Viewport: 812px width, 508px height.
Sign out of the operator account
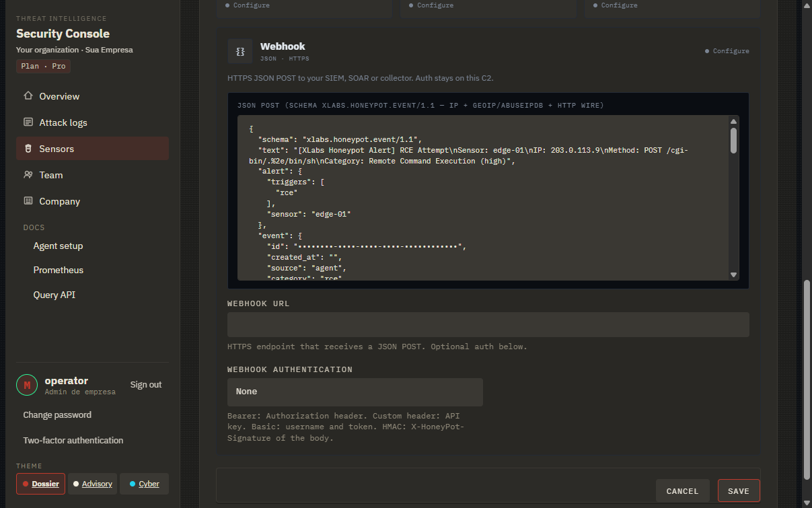click(x=146, y=385)
